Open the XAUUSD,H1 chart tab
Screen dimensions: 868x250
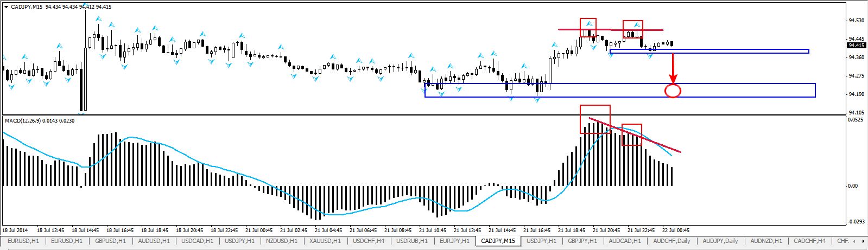[325, 241]
